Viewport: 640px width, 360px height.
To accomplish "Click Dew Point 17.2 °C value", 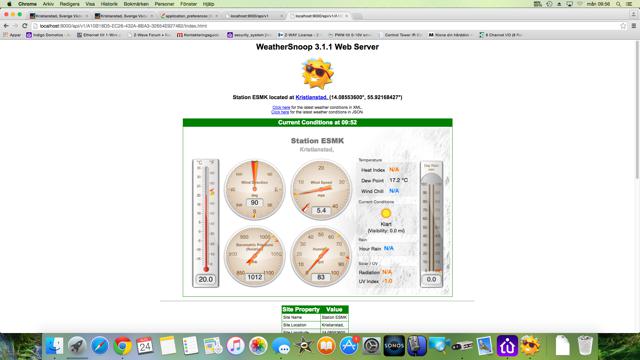I will (x=398, y=180).
